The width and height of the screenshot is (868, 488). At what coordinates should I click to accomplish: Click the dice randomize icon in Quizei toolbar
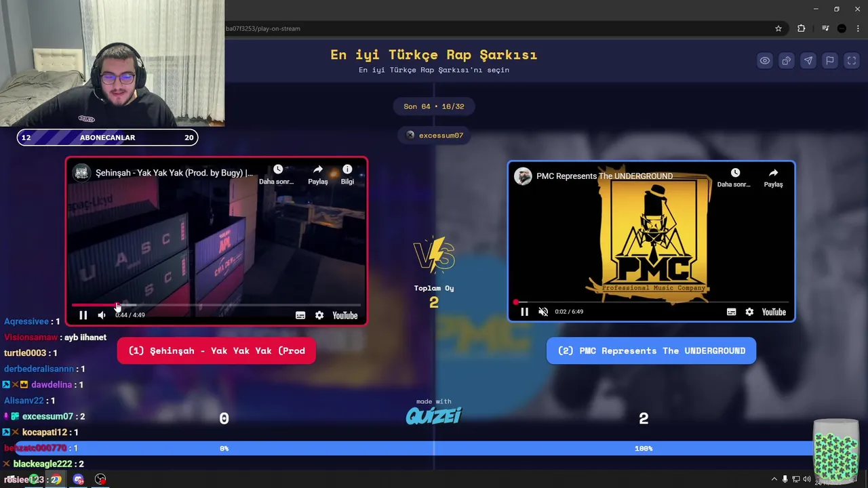pyautogui.click(x=787, y=60)
